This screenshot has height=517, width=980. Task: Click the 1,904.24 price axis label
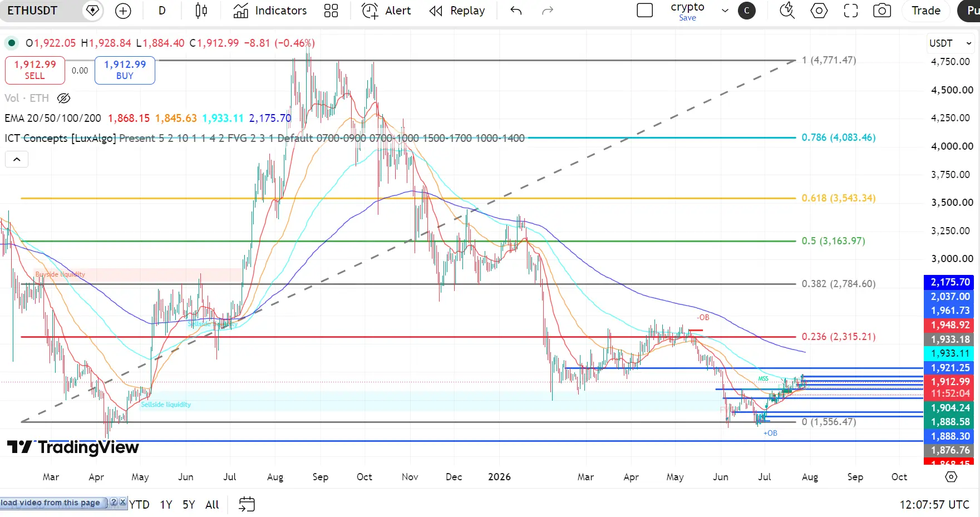950,408
